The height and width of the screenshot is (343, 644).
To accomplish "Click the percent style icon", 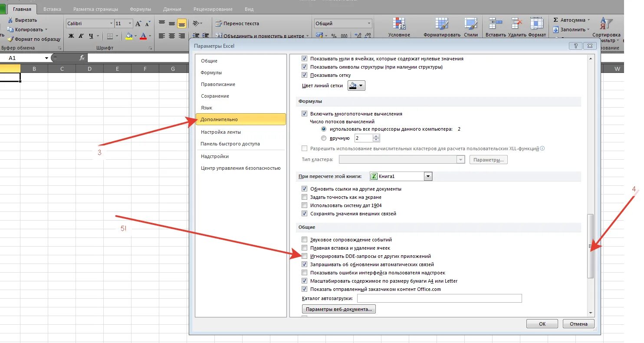I will click(x=334, y=36).
